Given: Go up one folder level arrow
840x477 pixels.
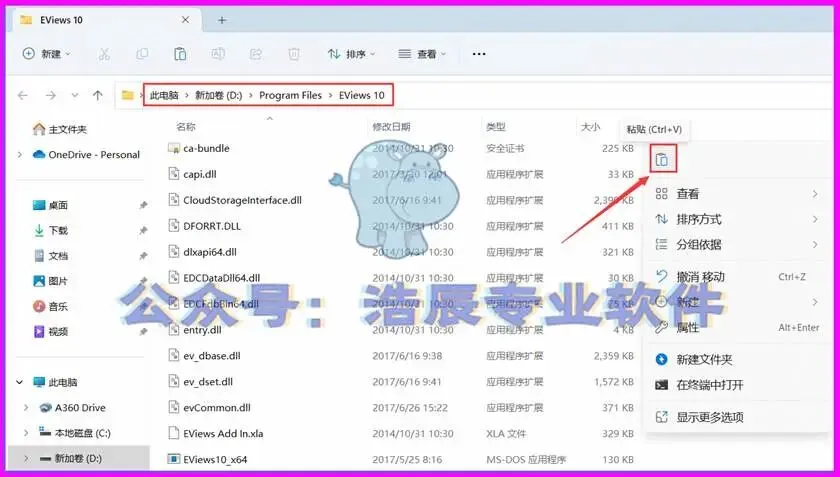Looking at the screenshot, I should 98,95.
